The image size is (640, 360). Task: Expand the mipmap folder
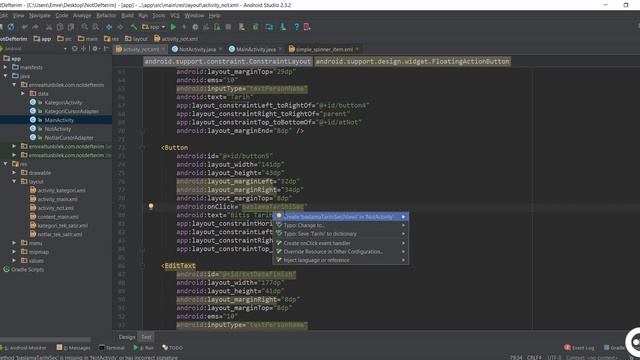(x=14, y=252)
